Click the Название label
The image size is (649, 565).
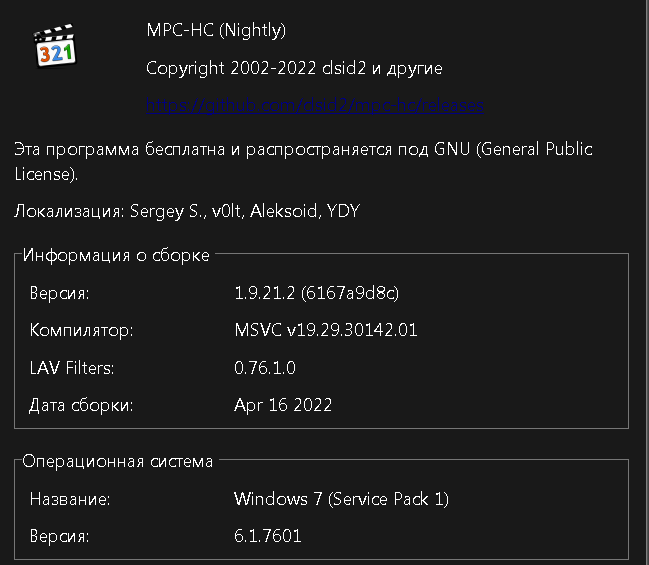point(70,499)
